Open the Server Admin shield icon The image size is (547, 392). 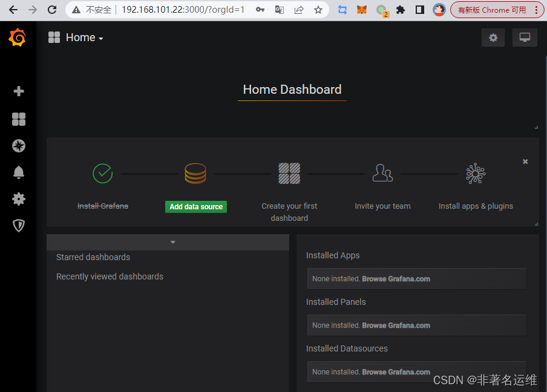click(19, 226)
